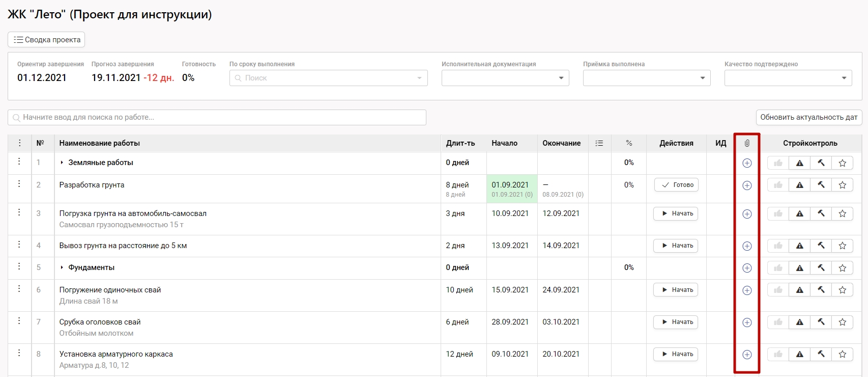Expand Фундаменты group
The width and height of the screenshot is (868, 377).
click(62, 267)
